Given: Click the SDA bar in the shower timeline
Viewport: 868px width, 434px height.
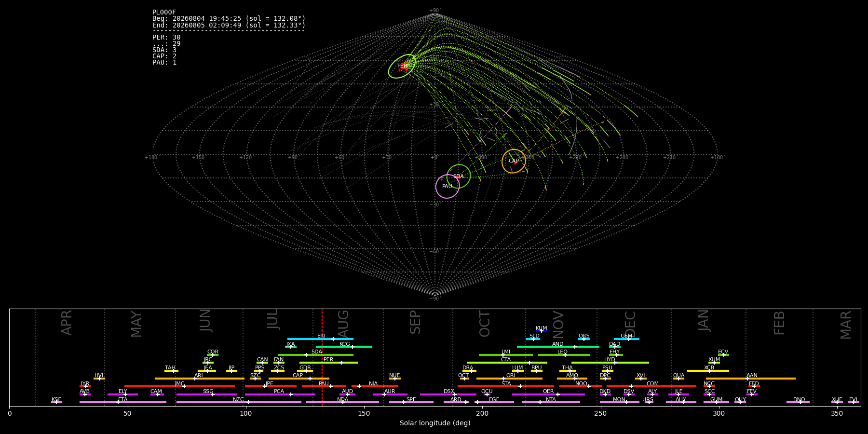Looking at the screenshot, I should [x=315, y=355].
